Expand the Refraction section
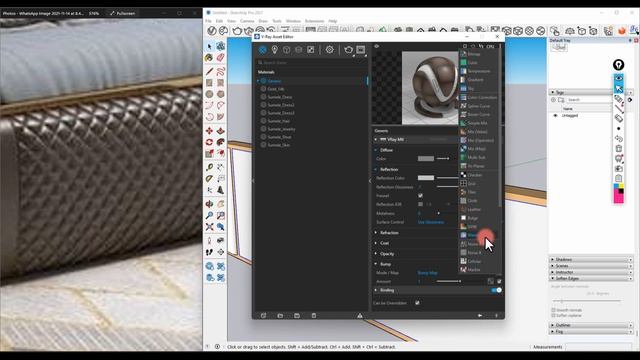Viewport: 640px width, 360px height. click(x=376, y=233)
